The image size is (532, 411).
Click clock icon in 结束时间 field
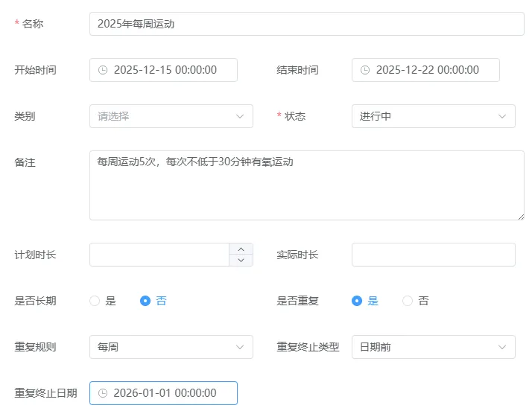(x=365, y=70)
